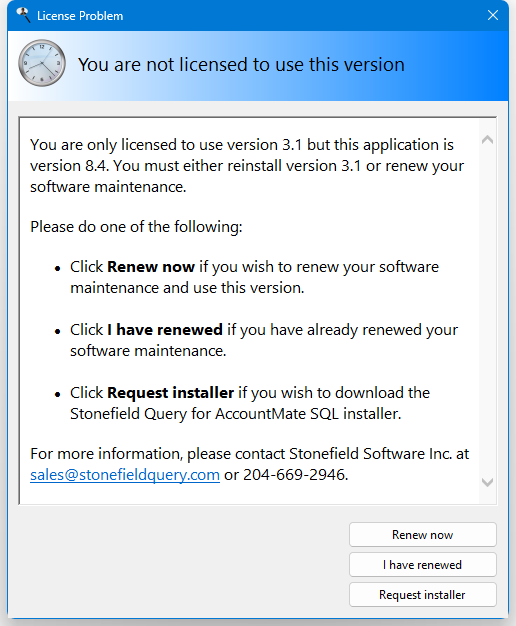Click the message pane scroll-down arrow

487,482
